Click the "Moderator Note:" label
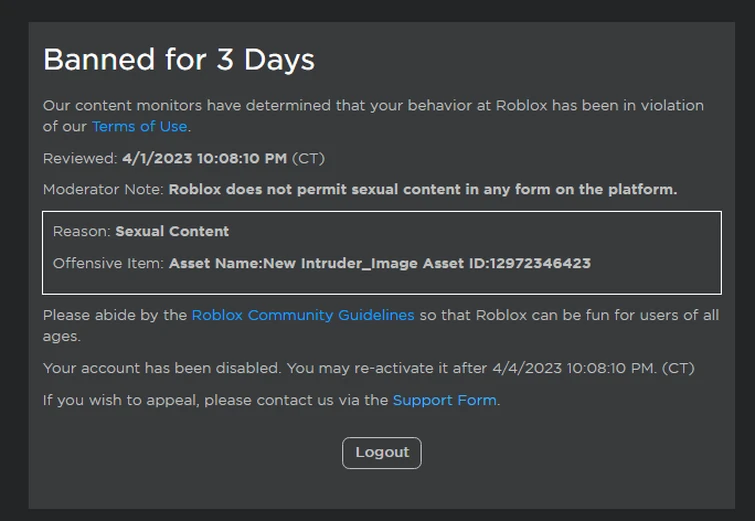 103,189
